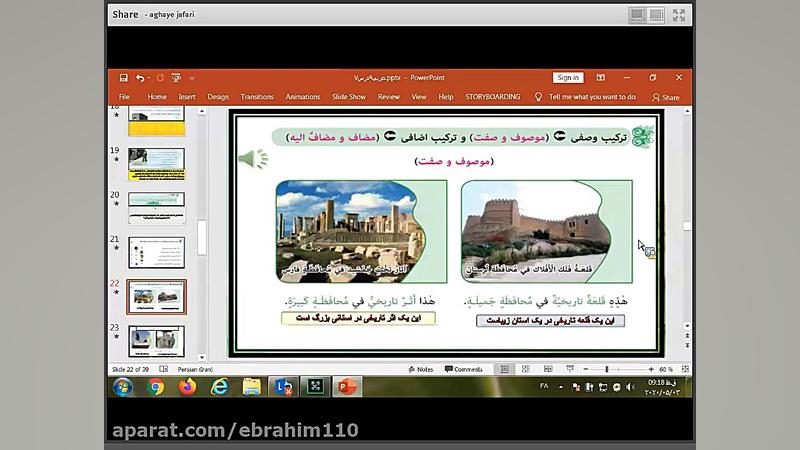The height and width of the screenshot is (450, 800).
Task: Click the speaker audio icon on the slide
Action: pyautogui.click(x=253, y=159)
